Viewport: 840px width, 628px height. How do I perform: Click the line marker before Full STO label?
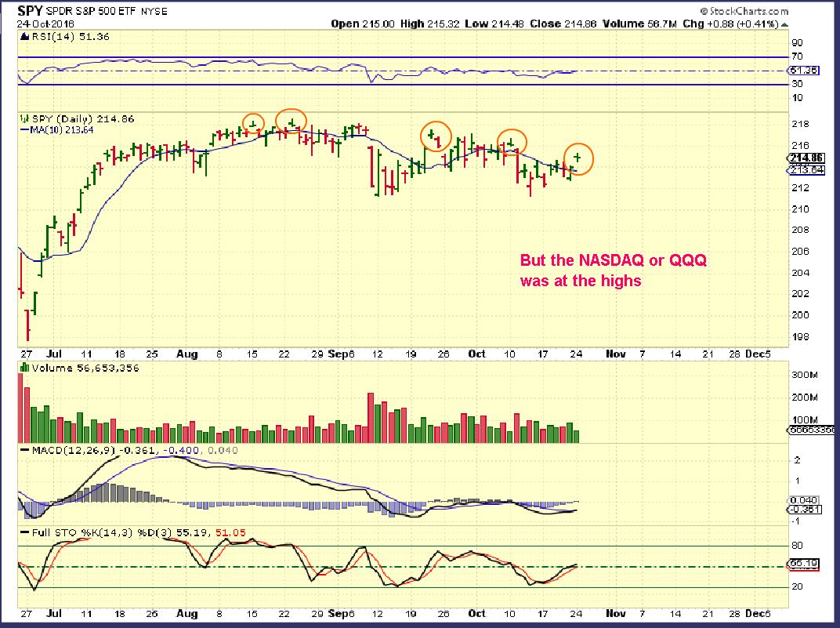coord(24,532)
